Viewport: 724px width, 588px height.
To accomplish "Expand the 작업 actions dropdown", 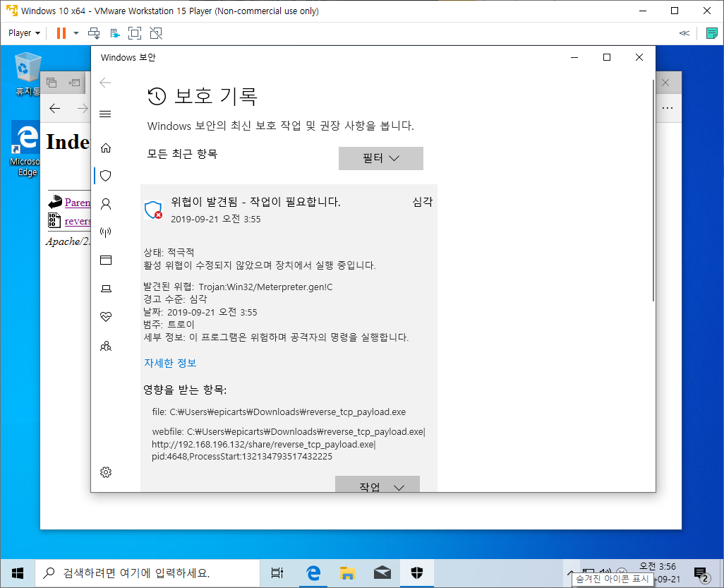I will [378, 484].
